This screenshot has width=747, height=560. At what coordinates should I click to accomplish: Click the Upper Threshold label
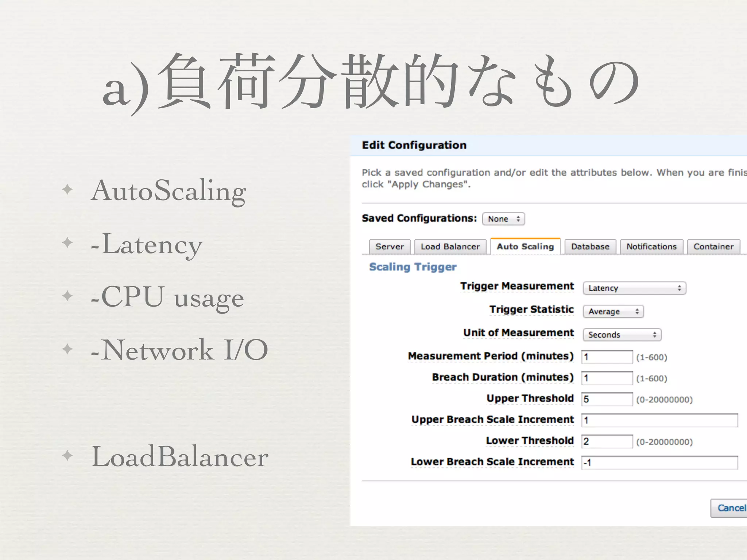coord(530,398)
